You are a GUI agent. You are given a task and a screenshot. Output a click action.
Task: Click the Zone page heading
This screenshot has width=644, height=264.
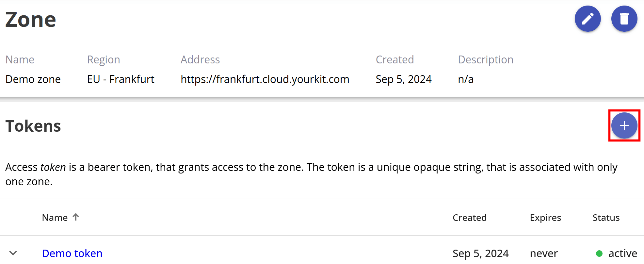[31, 20]
